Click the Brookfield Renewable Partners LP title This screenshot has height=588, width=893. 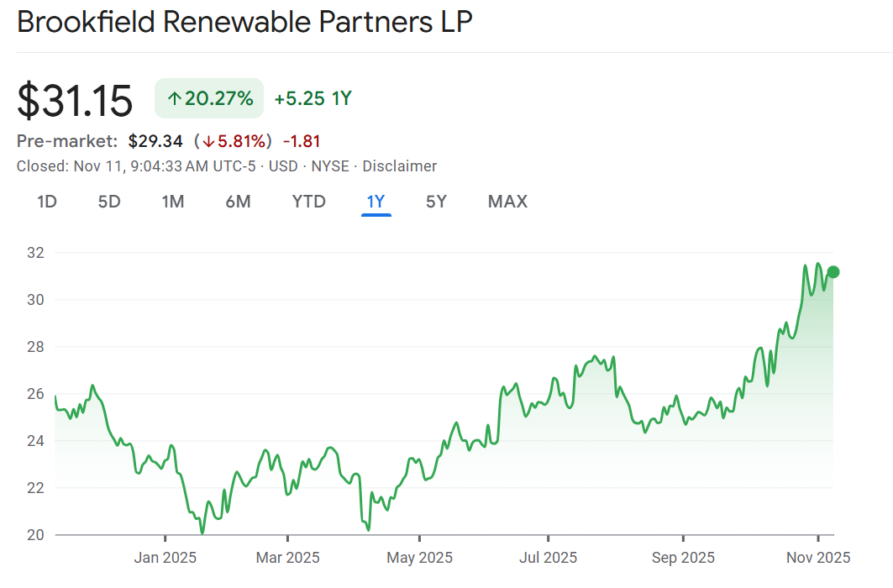pyautogui.click(x=244, y=23)
